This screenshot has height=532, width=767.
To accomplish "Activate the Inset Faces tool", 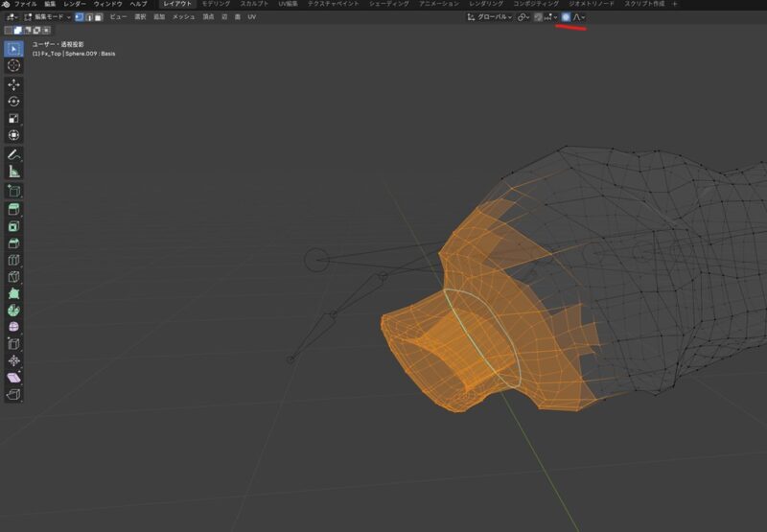I will click(13, 226).
